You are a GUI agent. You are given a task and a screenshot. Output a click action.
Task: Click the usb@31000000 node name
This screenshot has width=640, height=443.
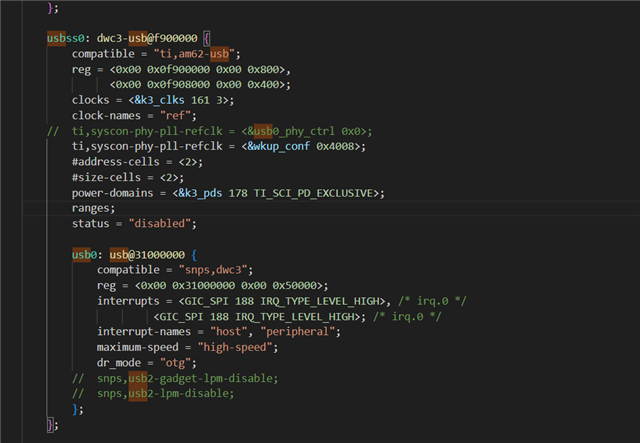coord(147,255)
